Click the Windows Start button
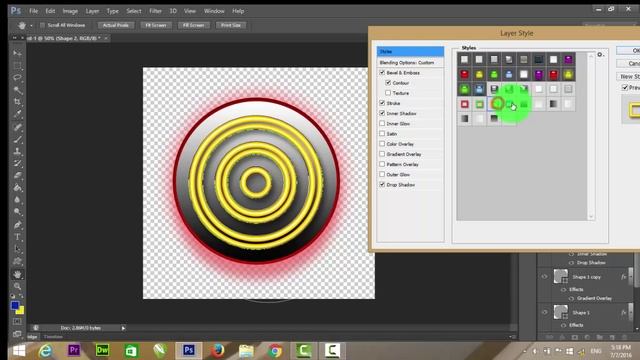 (19, 350)
